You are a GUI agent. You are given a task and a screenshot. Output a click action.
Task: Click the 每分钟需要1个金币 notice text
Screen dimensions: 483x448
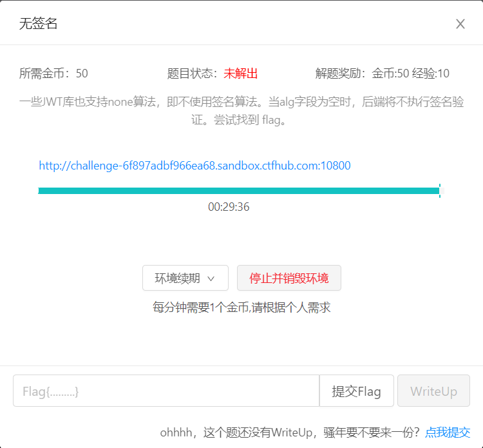[x=241, y=307]
